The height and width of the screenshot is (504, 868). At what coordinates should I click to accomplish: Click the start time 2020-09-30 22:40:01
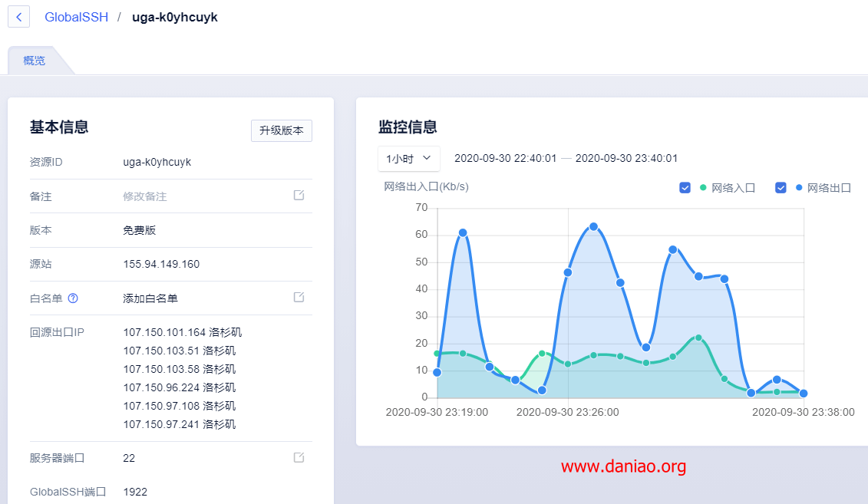tap(506, 158)
